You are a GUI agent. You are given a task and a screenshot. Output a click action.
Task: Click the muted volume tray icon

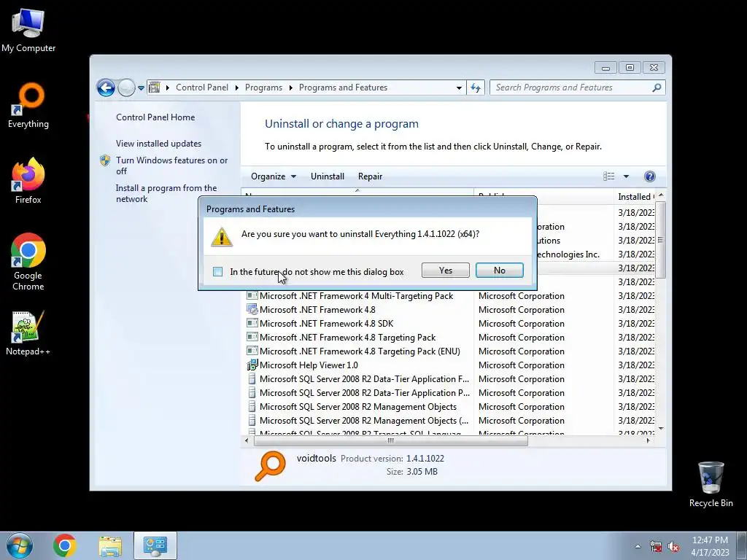(673, 547)
